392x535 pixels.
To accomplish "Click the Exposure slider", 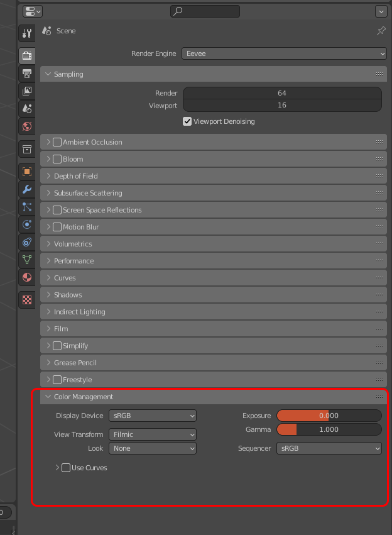I will [x=329, y=416].
